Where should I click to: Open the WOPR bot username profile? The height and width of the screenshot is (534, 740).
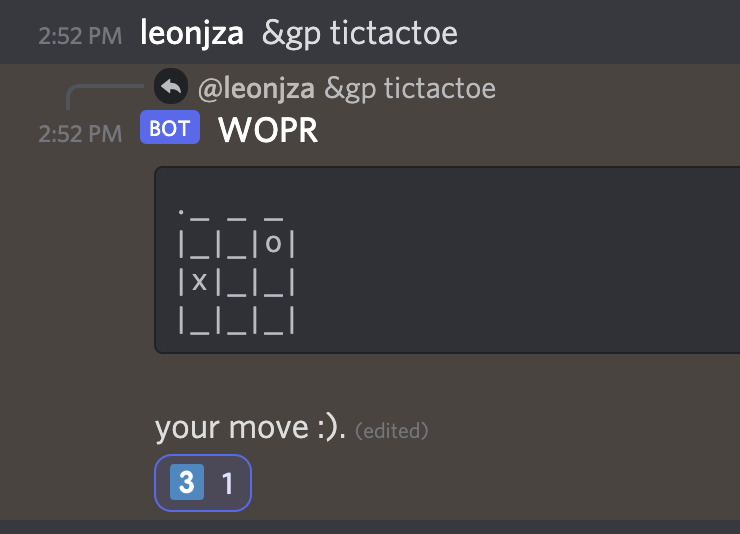pyautogui.click(x=267, y=129)
